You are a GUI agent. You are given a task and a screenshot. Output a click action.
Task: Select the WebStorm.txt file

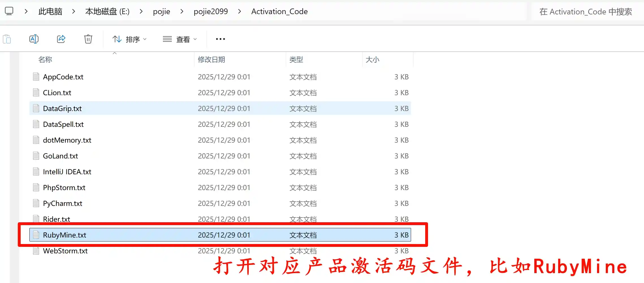pos(65,251)
